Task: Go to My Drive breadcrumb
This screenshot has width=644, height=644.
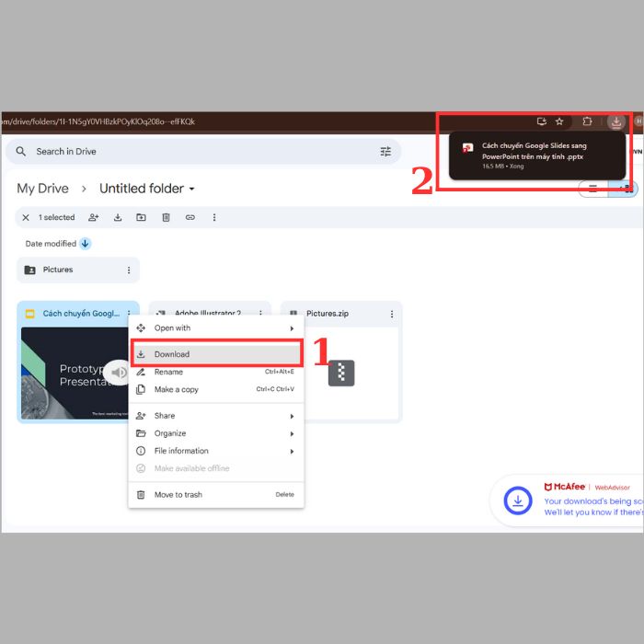Action: pyautogui.click(x=42, y=189)
